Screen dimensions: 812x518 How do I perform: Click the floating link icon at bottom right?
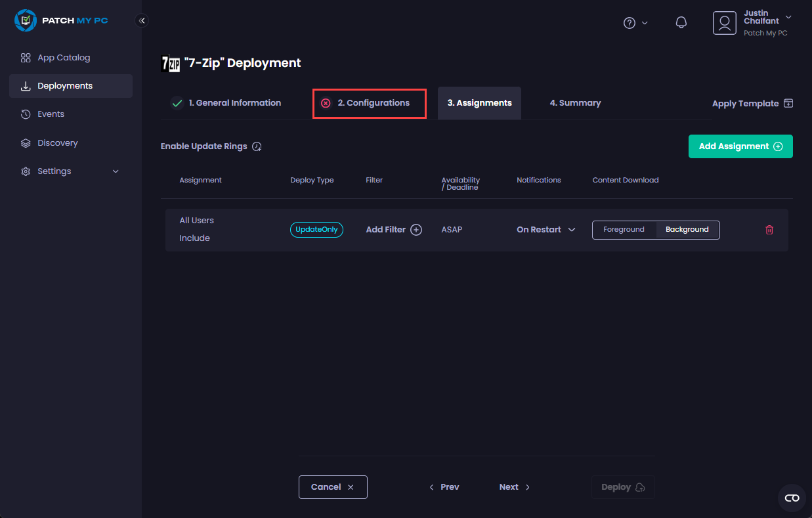pyautogui.click(x=792, y=498)
